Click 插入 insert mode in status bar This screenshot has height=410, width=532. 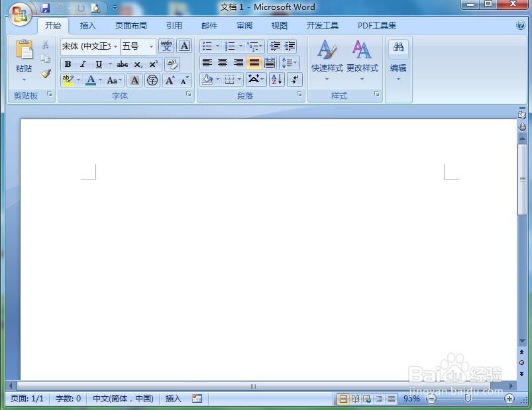point(173,399)
